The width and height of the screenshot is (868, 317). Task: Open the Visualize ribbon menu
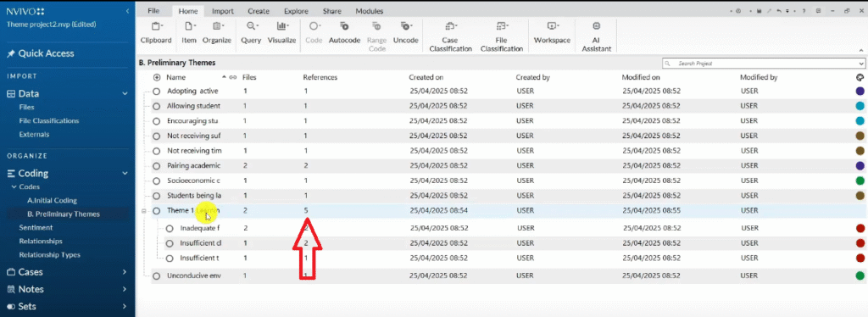281,33
